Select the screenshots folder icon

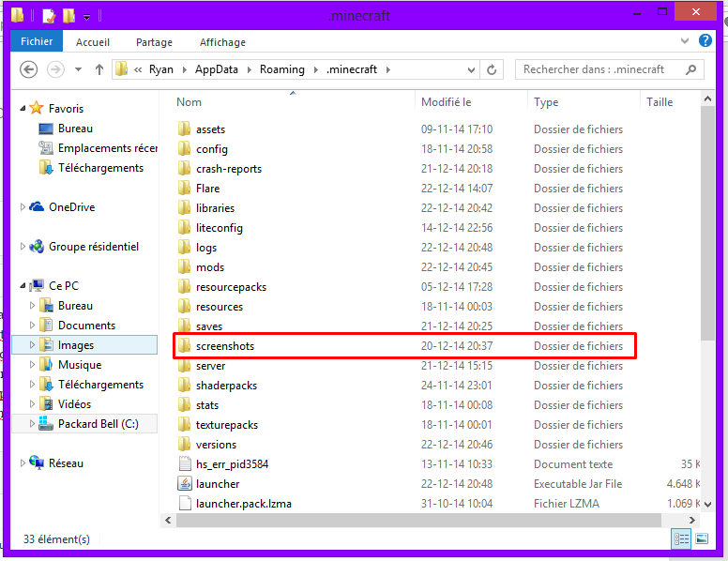click(x=185, y=345)
